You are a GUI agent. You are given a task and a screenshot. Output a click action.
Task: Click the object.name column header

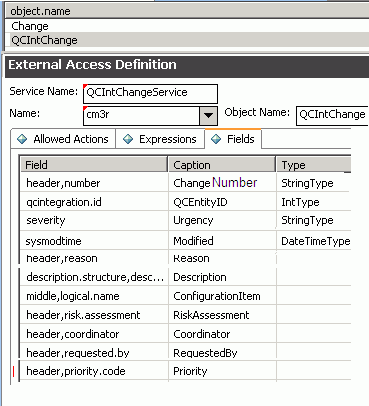[187, 11]
